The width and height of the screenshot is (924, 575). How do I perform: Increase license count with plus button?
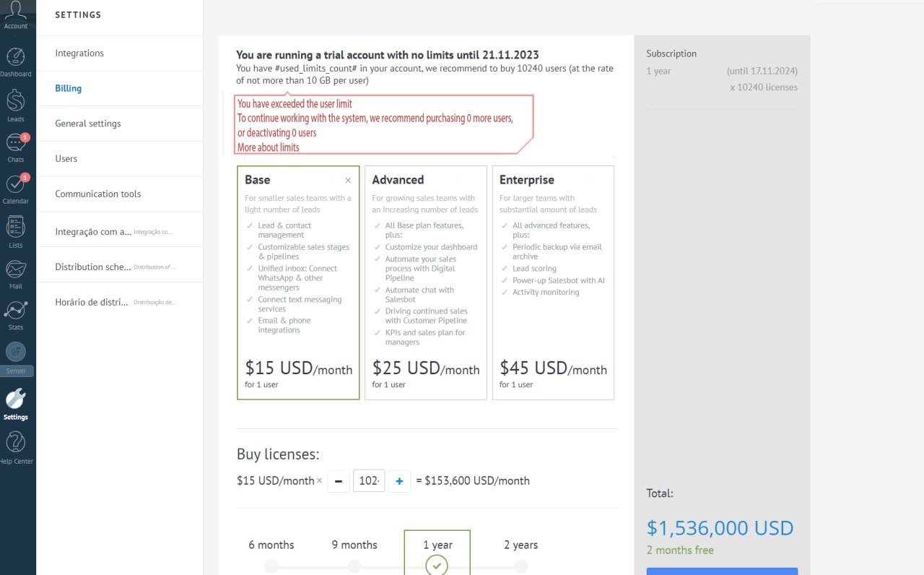[x=399, y=481]
